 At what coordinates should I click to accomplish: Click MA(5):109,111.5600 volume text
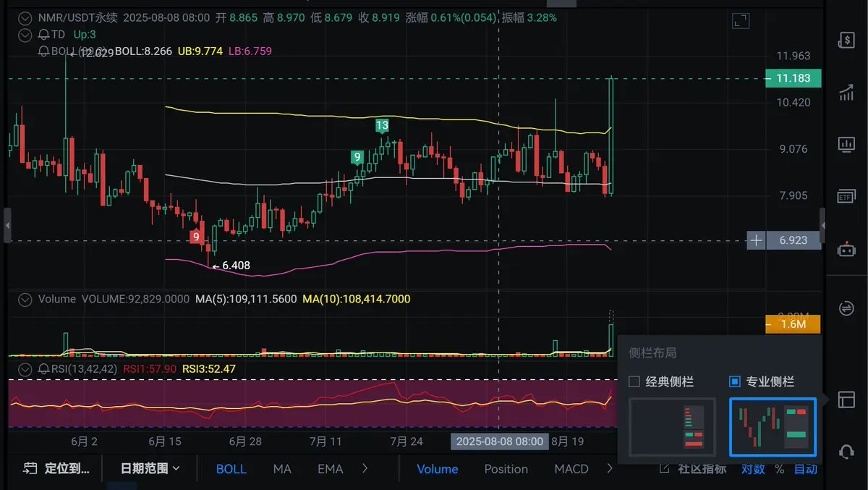246,299
